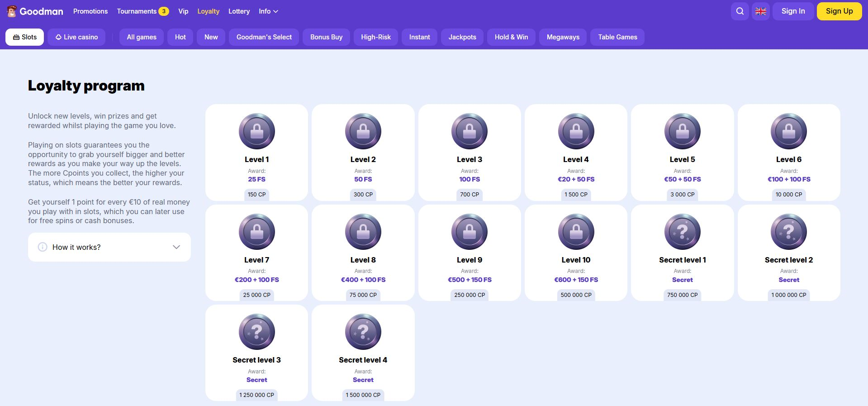868x406 pixels.
Task: Open the Info dropdown menu
Action: pos(268,11)
